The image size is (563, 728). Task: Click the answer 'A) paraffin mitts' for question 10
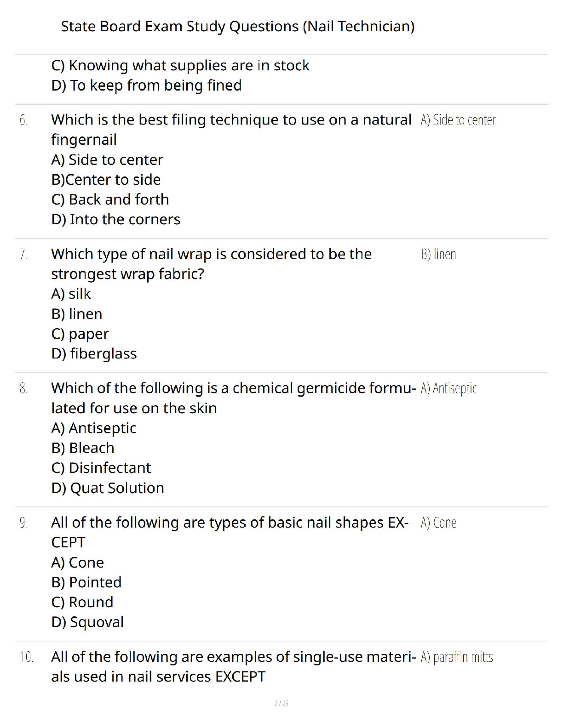click(457, 657)
